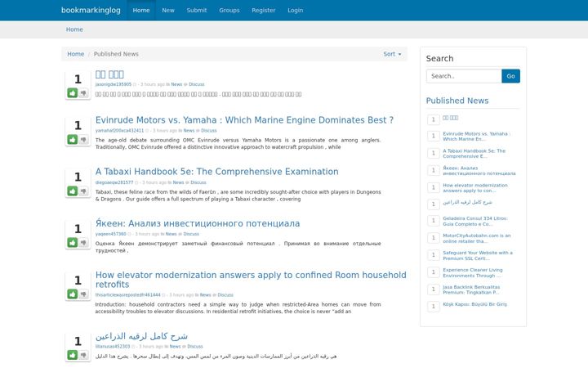Image resolution: width=588 pixels, height=368 pixels.
Task: Click vote count beside sidebar Geladeira Consul
Action: (x=433, y=221)
